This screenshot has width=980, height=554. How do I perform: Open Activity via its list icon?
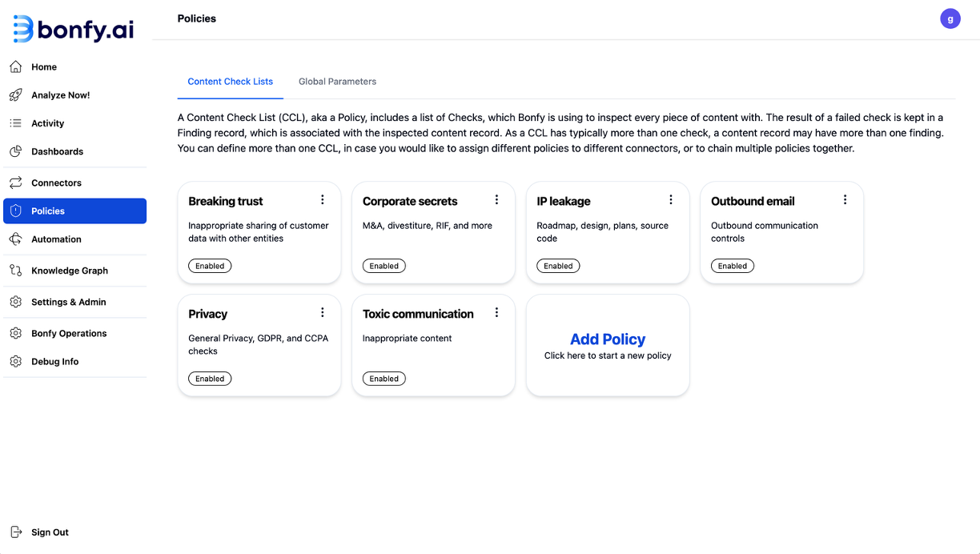(16, 123)
